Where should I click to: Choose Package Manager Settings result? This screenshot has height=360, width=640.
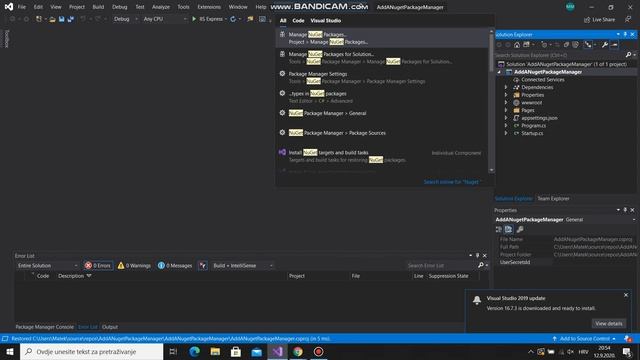pyautogui.click(x=383, y=77)
